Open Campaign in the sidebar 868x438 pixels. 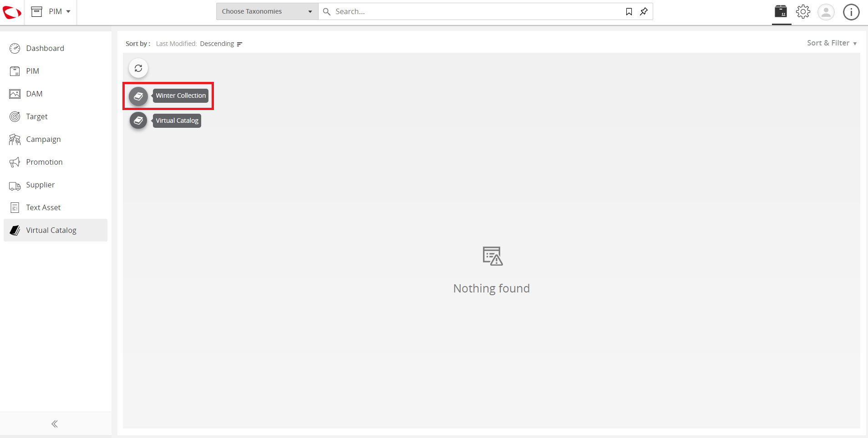[x=56, y=139]
